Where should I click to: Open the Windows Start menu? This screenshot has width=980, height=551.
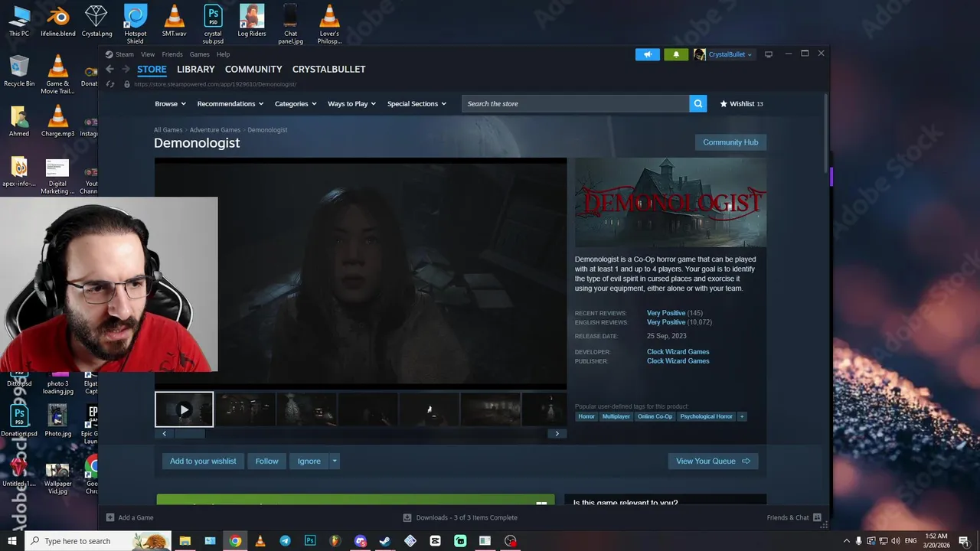coord(12,541)
